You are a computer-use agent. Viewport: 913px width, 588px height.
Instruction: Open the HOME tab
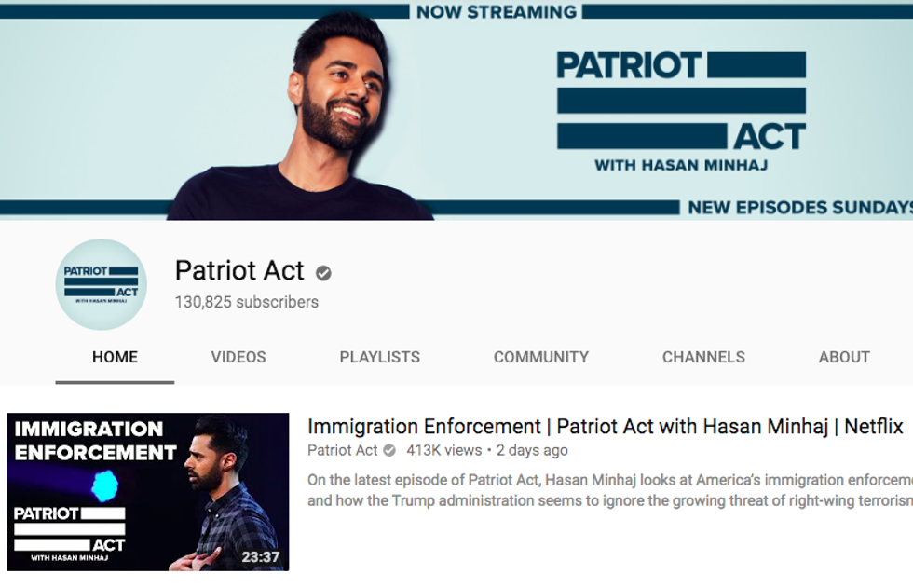coord(115,357)
